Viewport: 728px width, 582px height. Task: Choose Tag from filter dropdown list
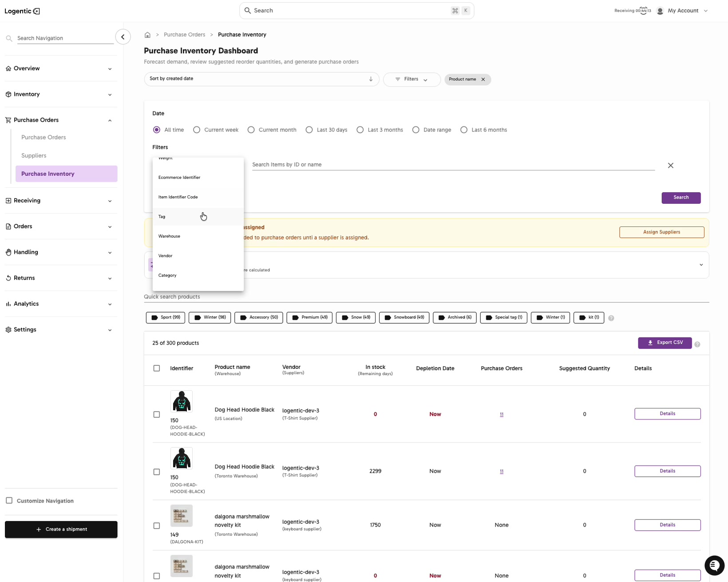point(198,217)
